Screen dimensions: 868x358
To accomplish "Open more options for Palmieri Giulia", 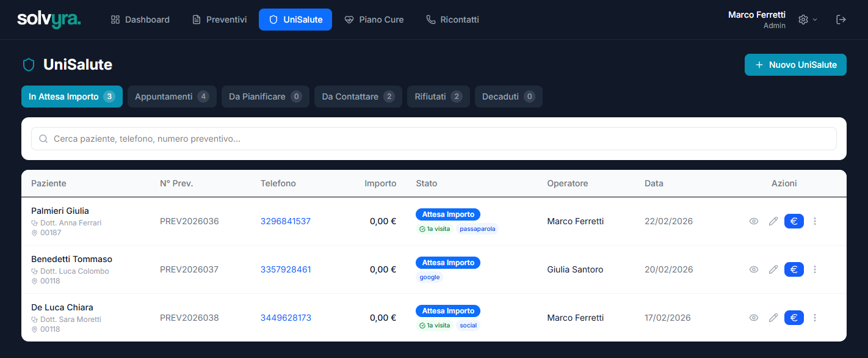I will 815,221.
